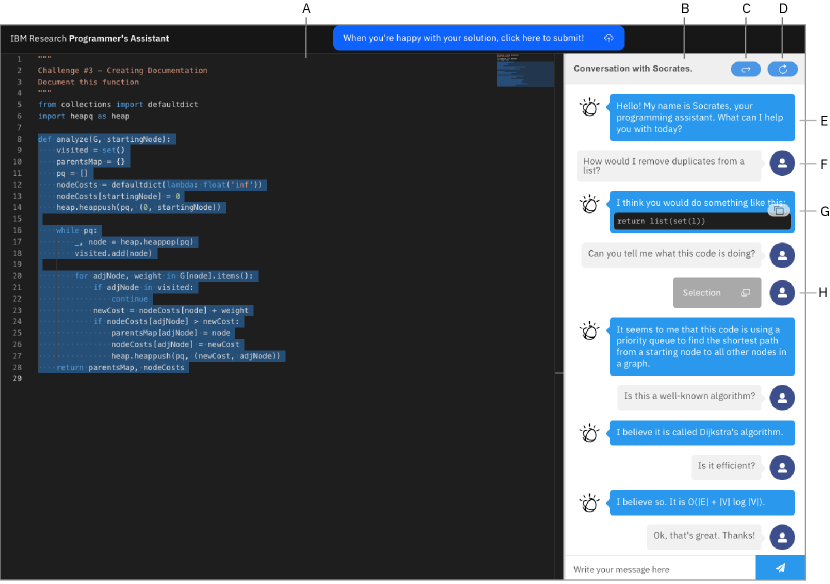Click user avatar beside 'Is this a well-known algorithm?'

782,398
